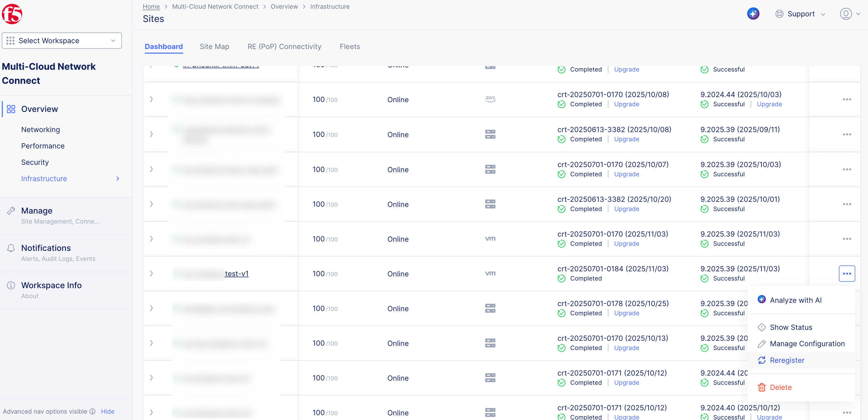Open three-dot actions menu for AWS site row
This screenshot has width=868, height=420.
point(847,99)
